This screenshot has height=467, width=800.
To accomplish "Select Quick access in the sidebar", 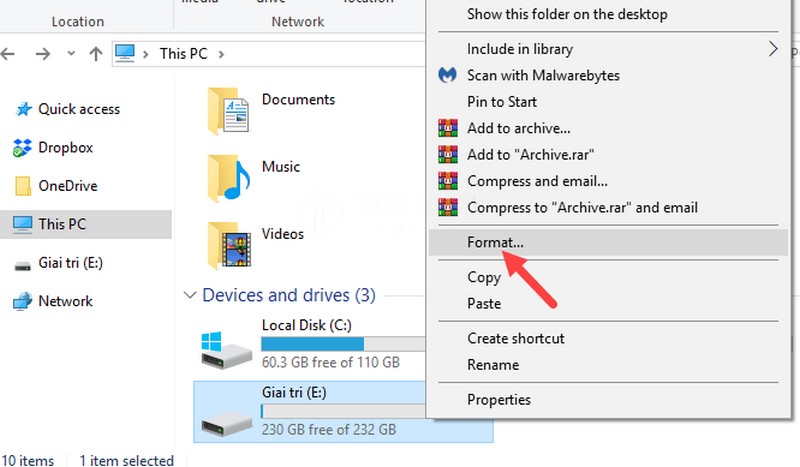I will (x=79, y=109).
